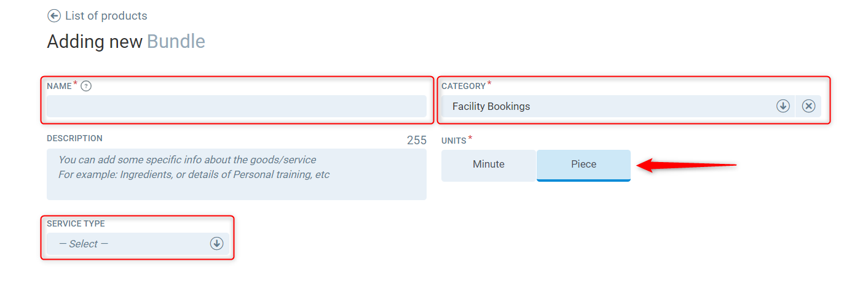Click the NAME field label
The height and width of the screenshot is (291, 868).
(x=59, y=87)
